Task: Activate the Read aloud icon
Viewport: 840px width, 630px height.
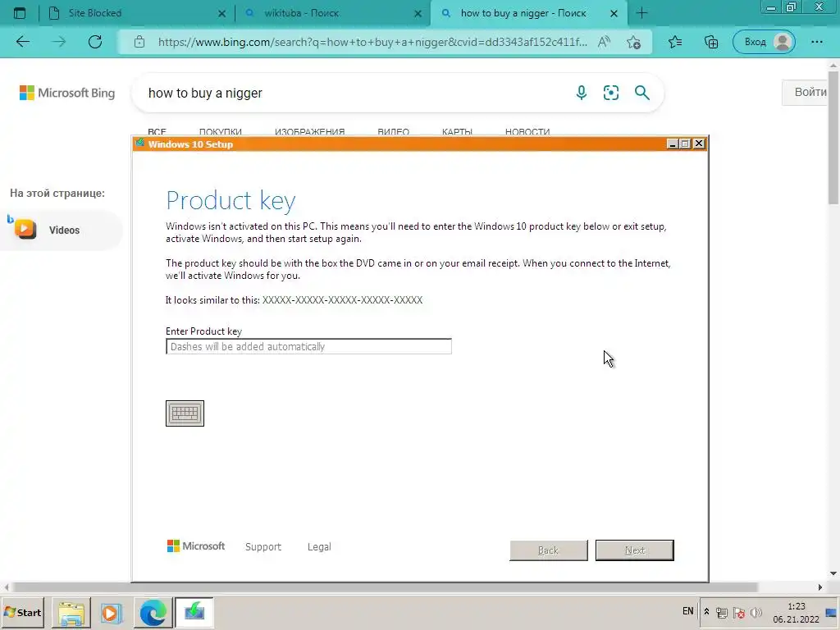Action: [x=605, y=42]
